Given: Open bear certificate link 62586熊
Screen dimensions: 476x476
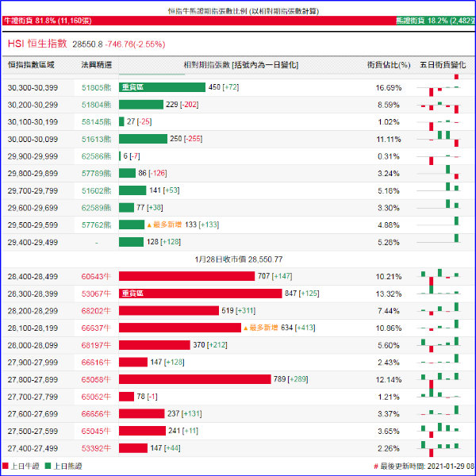Looking at the screenshot, I should pos(97,156).
